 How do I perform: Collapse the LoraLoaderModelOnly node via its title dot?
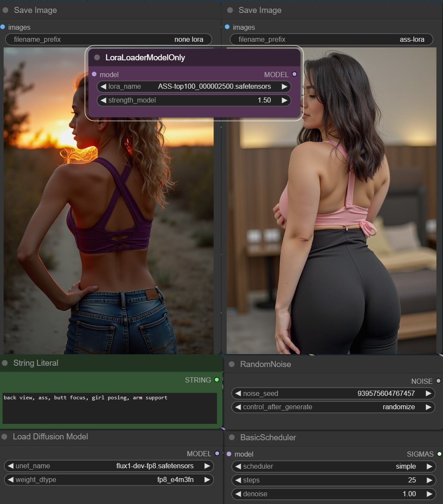97,58
